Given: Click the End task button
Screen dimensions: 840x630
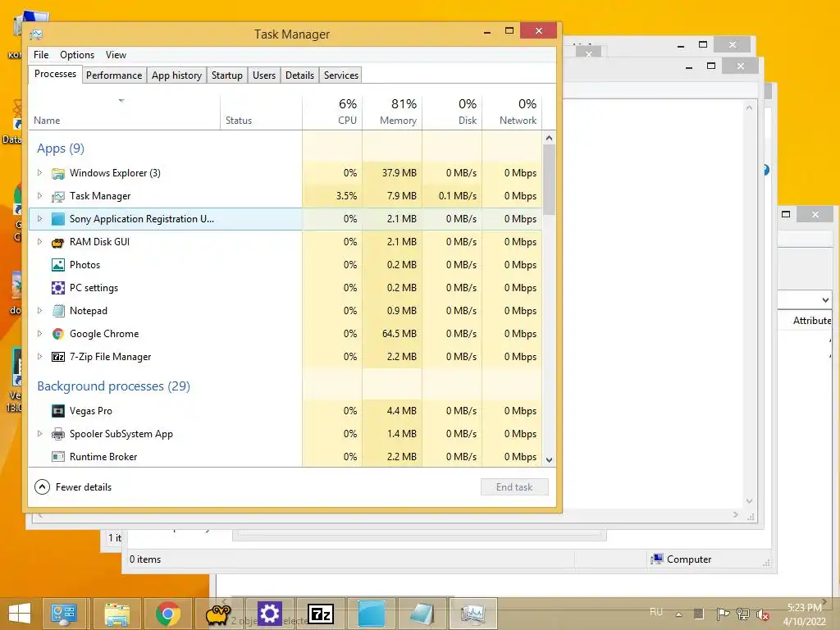Looking at the screenshot, I should tap(514, 487).
